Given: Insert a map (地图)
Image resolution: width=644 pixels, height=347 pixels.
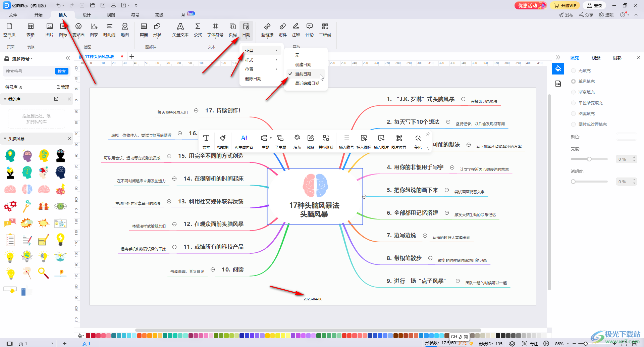Looking at the screenshot, I should [x=125, y=30].
